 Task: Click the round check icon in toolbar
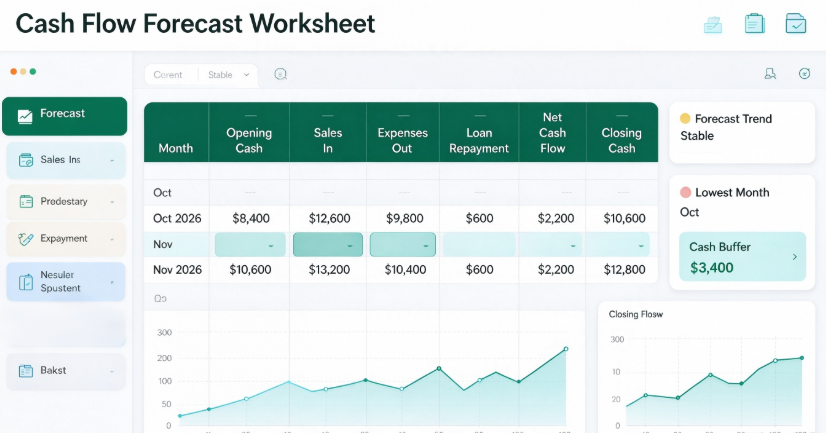804,74
